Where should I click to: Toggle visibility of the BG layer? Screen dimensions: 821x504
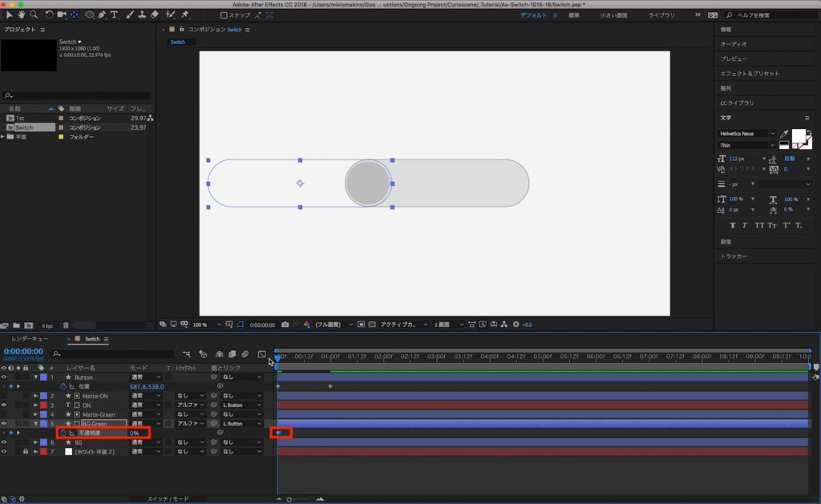5,442
